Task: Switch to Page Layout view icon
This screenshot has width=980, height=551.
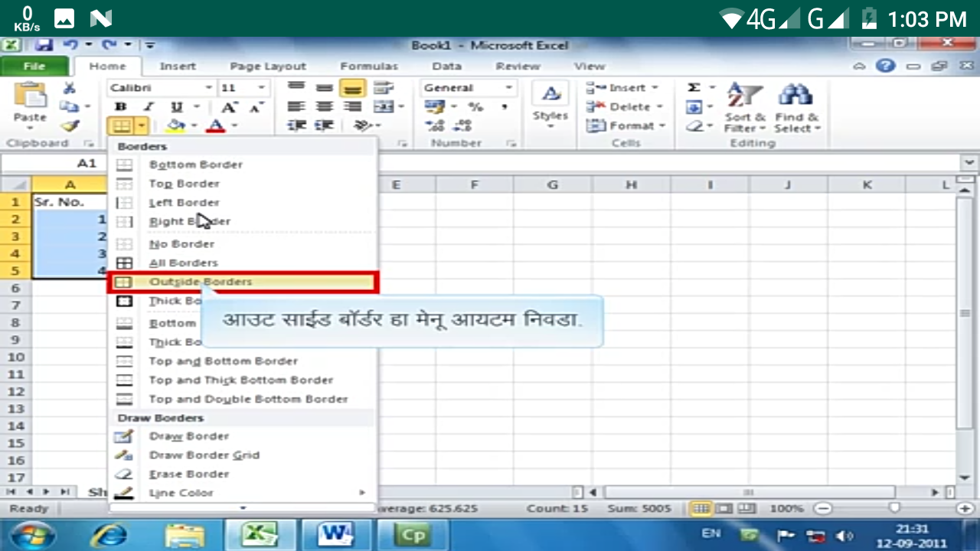Action: pos(724,508)
